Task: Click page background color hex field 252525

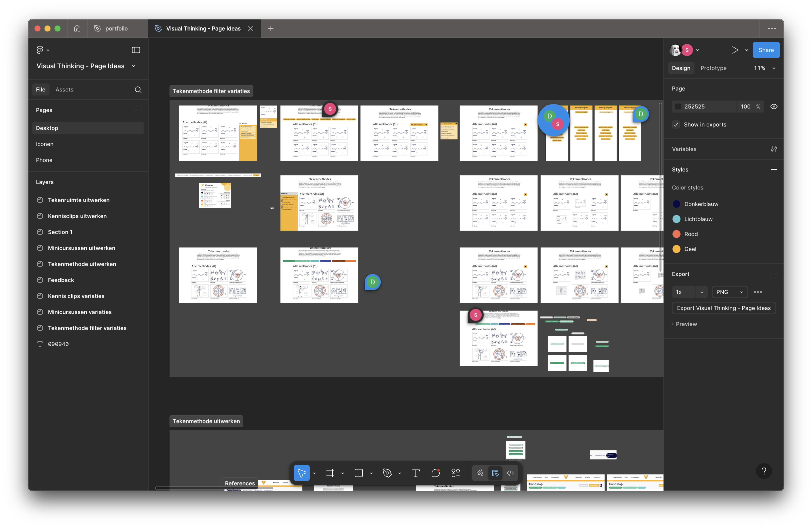Action: coord(704,106)
